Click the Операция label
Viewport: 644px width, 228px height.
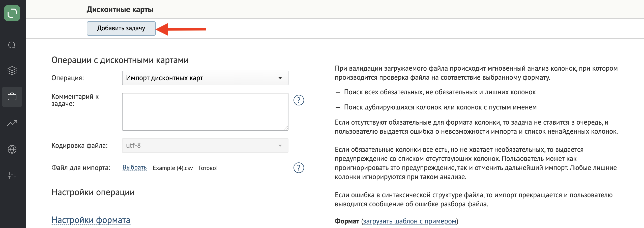[68, 78]
